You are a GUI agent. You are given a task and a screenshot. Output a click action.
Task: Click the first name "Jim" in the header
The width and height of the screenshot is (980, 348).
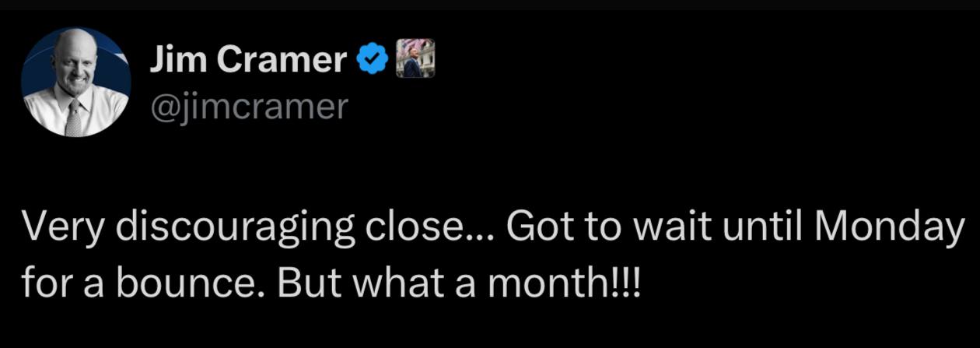(177, 60)
